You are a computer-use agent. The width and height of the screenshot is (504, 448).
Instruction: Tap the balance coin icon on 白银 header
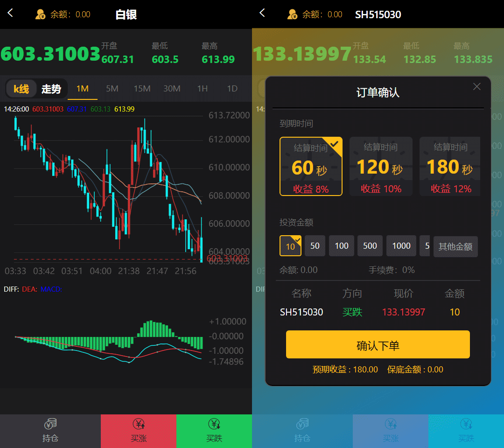click(41, 14)
